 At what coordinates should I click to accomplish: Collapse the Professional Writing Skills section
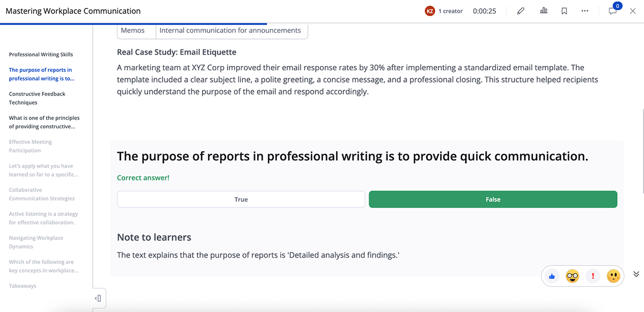pyautogui.click(x=41, y=54)
